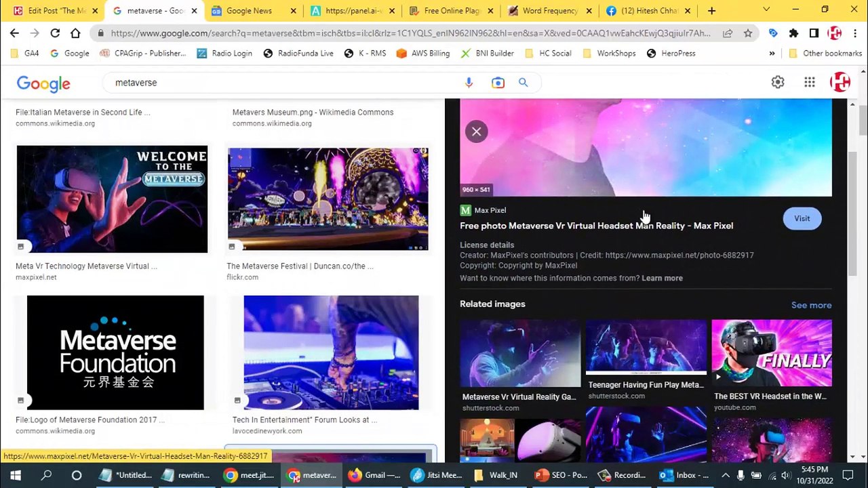
Task: Share this page using the share icon
Action: [728, 33]
